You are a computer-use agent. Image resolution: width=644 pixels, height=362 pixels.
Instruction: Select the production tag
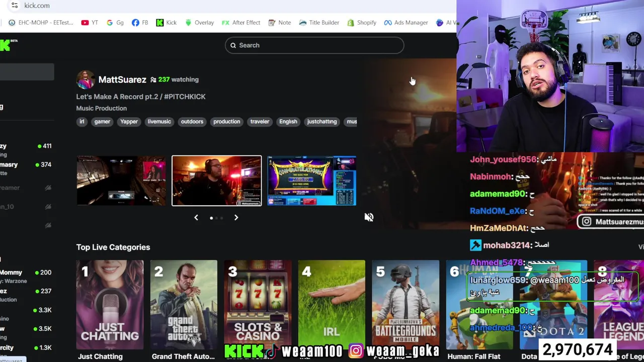click(227, 122)
